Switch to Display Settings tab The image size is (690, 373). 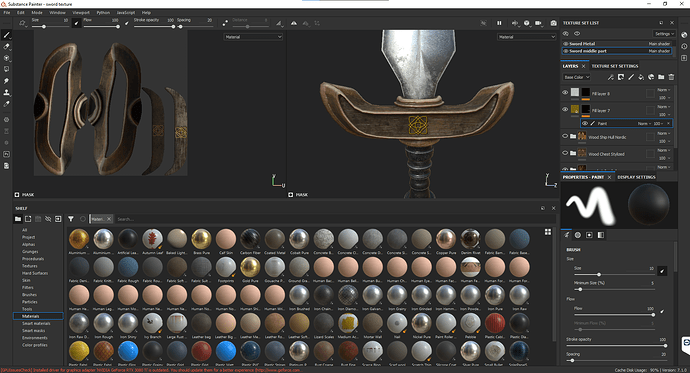tap(636, 177)
